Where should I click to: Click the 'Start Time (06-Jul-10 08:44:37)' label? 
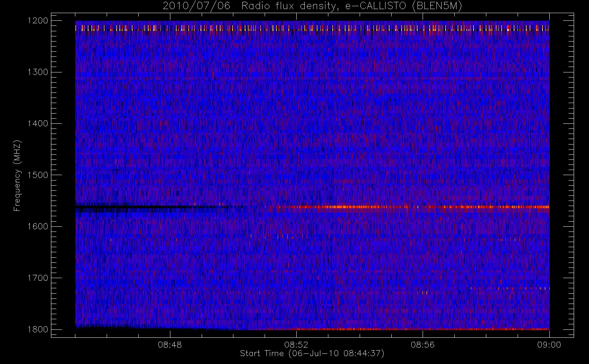click(312, 353)
